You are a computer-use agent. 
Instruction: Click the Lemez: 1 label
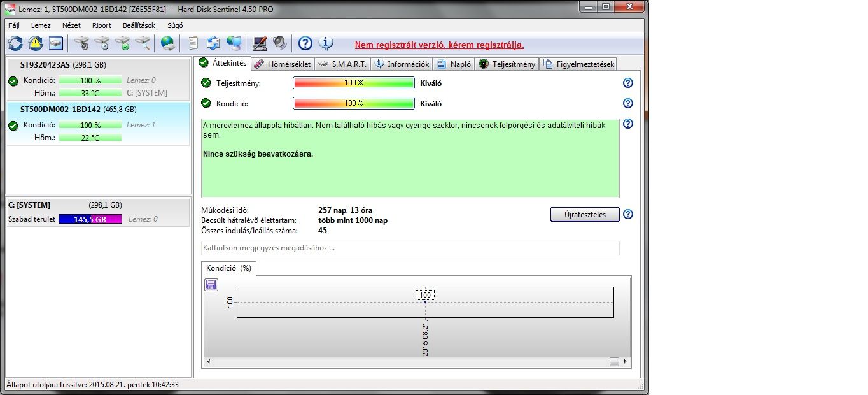141,125
